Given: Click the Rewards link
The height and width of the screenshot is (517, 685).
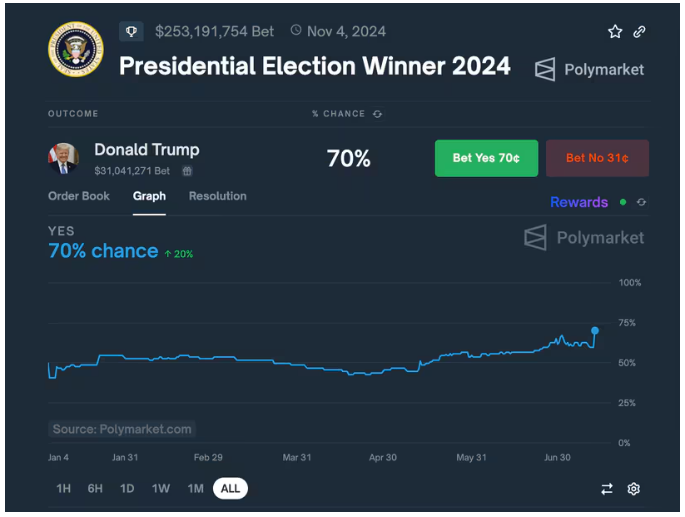Looking at the screenshot, I should coord(579,202).
